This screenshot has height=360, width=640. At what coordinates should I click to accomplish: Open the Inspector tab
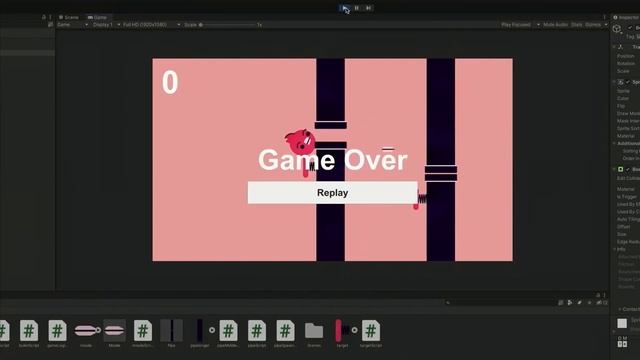[626, 17]
